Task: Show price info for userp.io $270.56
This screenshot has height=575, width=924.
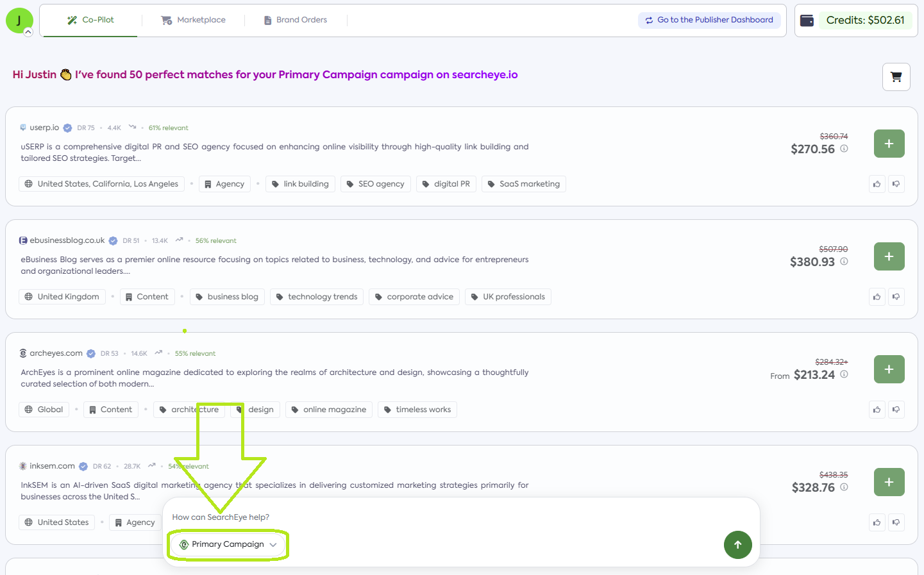Action: point(844,149)
